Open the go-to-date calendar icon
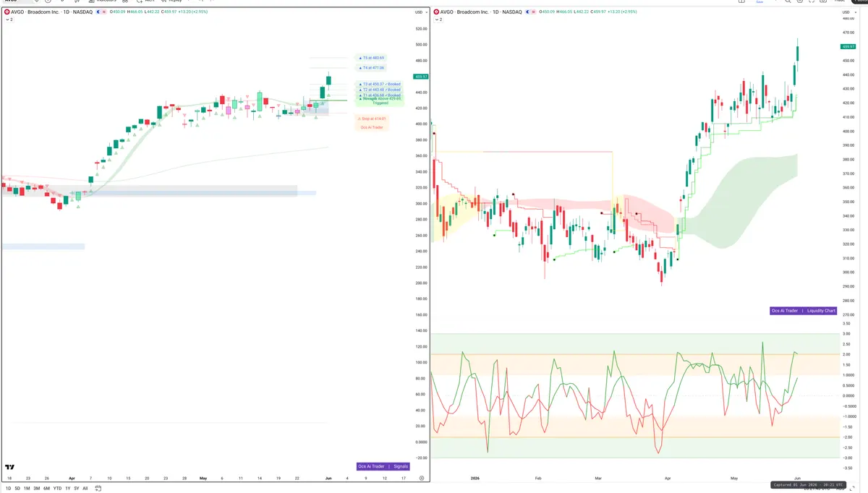 click(x=98, y=489)
